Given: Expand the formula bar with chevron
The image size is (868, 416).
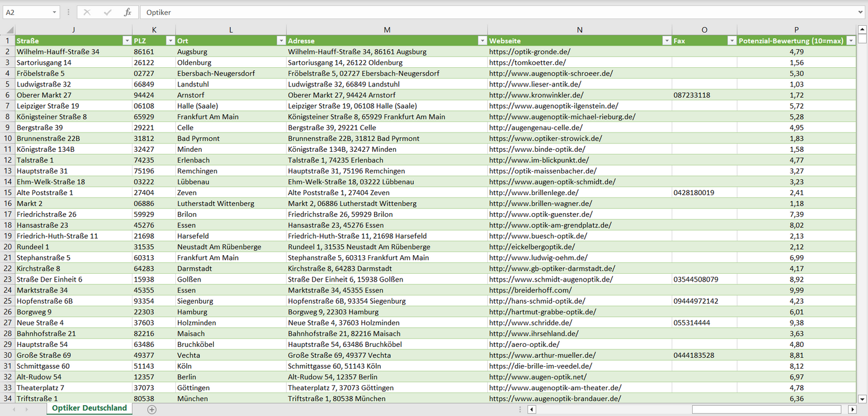Looking at the screenshot, I should point(861,12).
